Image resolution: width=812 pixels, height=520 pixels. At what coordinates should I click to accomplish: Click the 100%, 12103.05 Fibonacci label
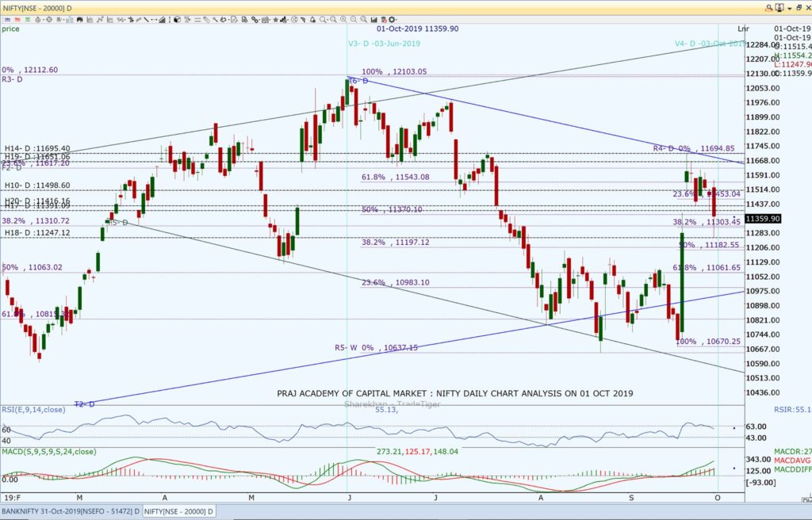point(394,71)
